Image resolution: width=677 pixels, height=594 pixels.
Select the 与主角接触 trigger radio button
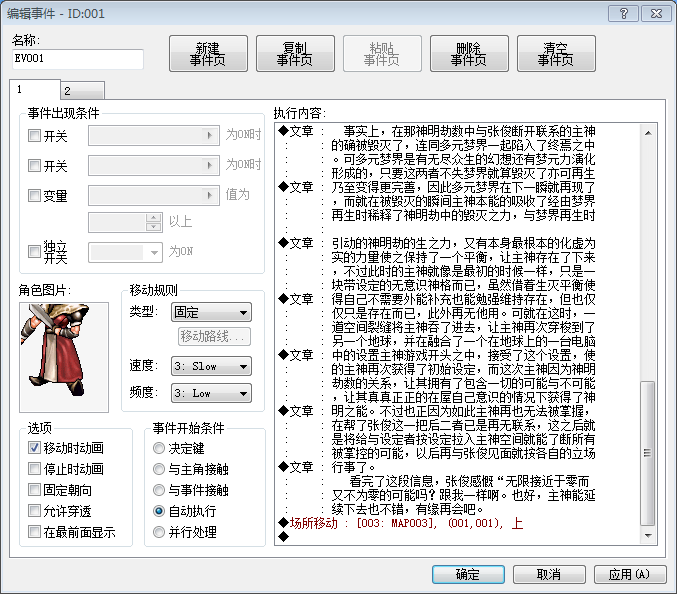click(159, 469)
